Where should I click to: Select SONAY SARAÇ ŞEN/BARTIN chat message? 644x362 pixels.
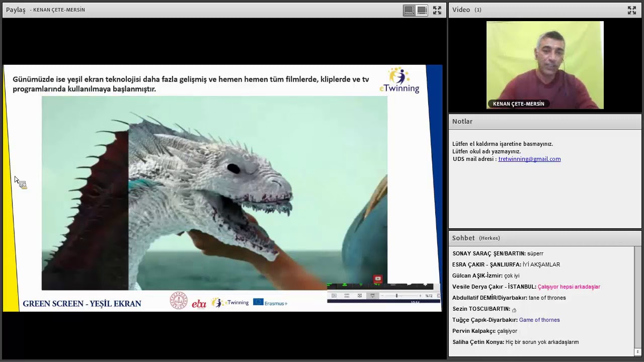pyautogui.click(x=498, y=253)
